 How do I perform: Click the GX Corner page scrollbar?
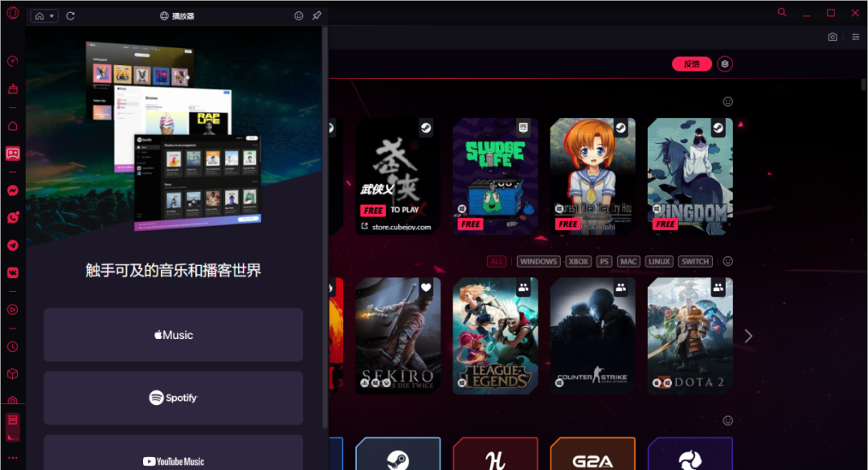click(863, 84)
